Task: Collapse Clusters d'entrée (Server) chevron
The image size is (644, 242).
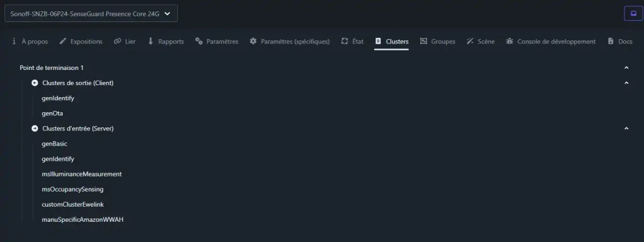Action: [626, 129]
